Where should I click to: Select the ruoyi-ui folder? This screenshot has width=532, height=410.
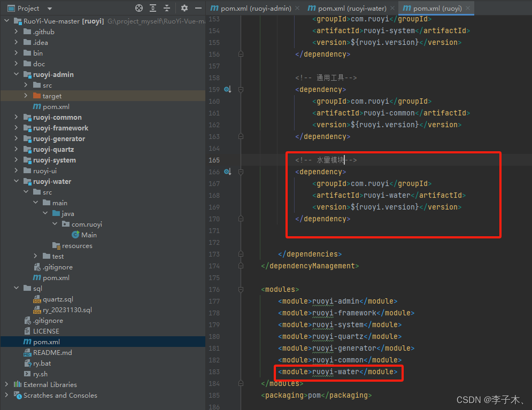click(x=45, y=171)
